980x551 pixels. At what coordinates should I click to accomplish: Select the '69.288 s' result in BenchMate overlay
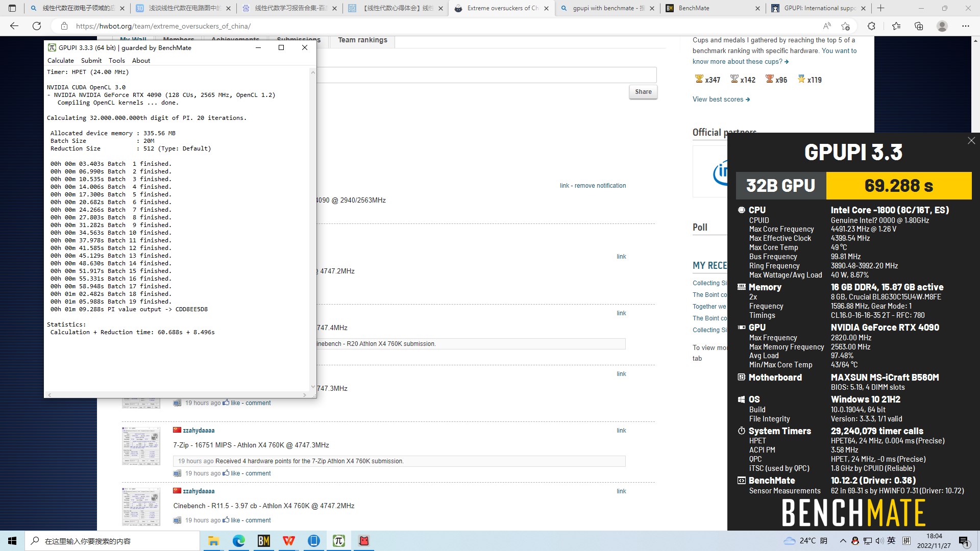pos(898,186)
